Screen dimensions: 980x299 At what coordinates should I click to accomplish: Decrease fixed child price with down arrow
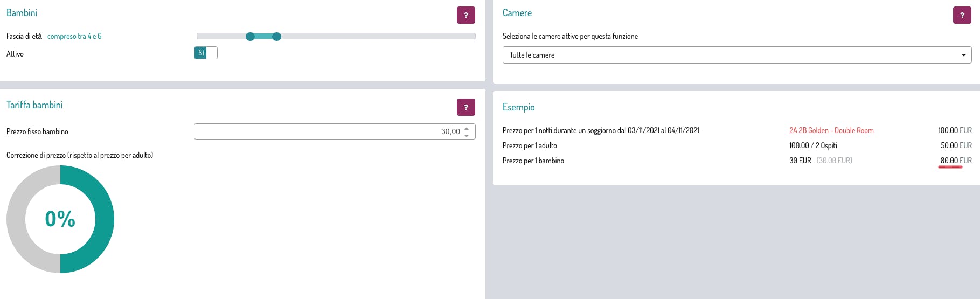(467, 135)
